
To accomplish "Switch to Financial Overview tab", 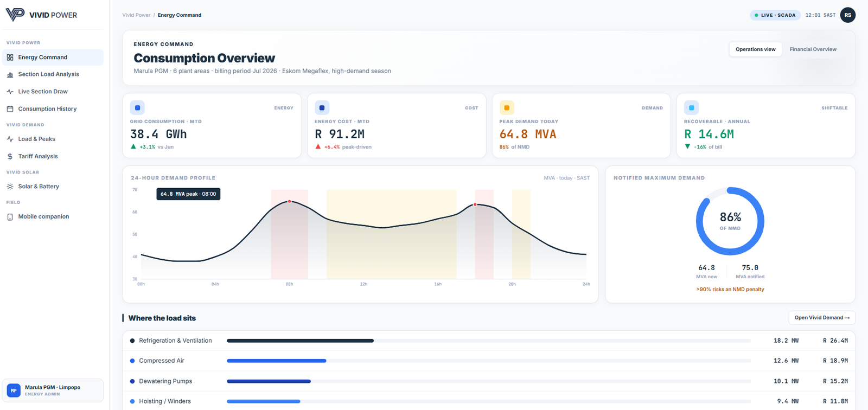I will [x=813, y=49].
